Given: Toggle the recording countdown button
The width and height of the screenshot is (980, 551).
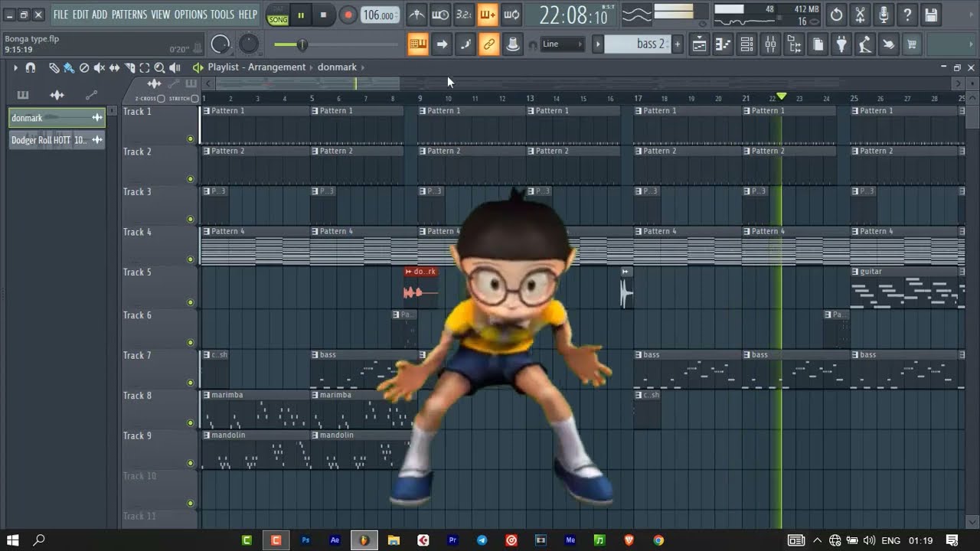Looking at the screenshot, I should point(464,15).
